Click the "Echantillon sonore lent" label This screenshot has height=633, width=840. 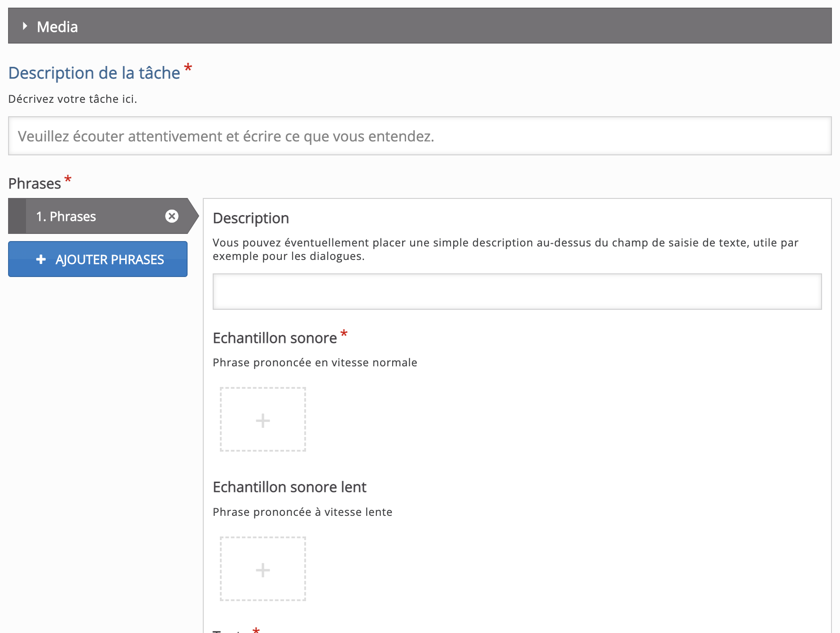289,487
